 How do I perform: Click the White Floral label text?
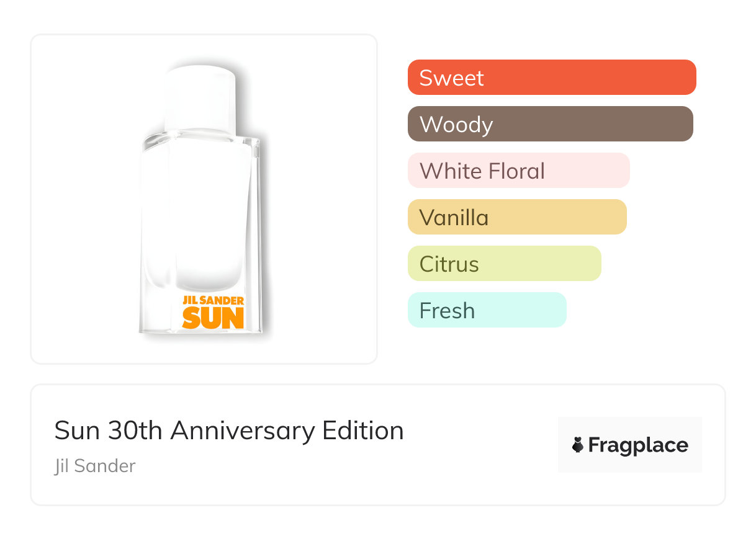482,171
